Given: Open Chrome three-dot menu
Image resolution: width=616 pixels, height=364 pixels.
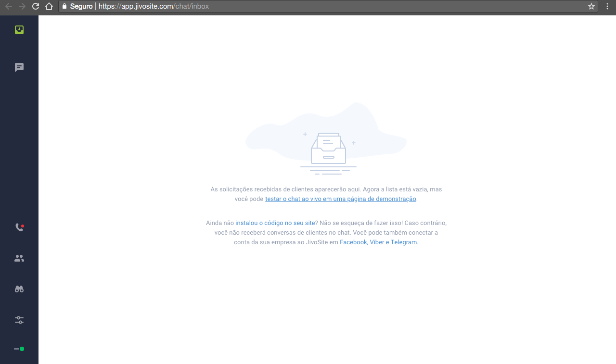Looking at the screenshot, I should coord(607,6).
